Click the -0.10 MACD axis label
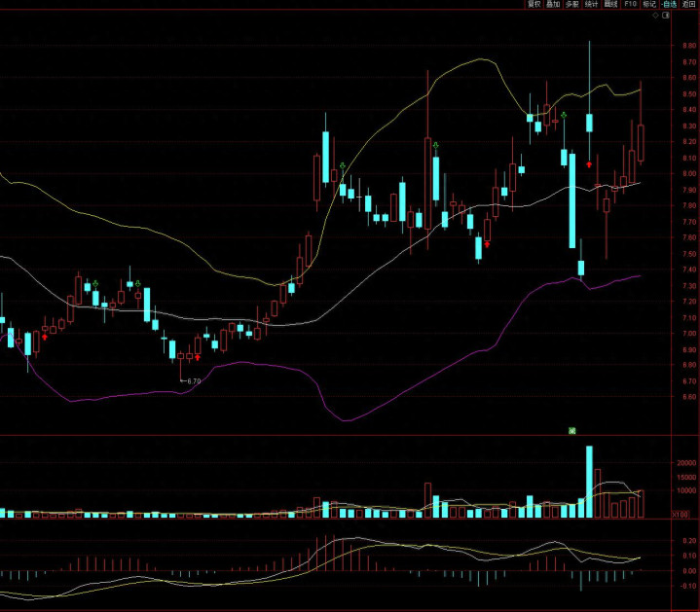 pyautogui.click(x=688, y=586)
